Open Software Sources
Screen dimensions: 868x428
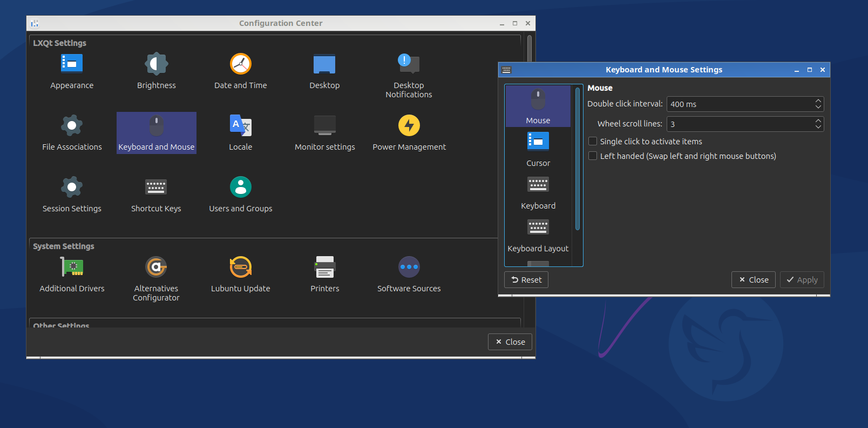pyautogui.click(x=409, y=274)
